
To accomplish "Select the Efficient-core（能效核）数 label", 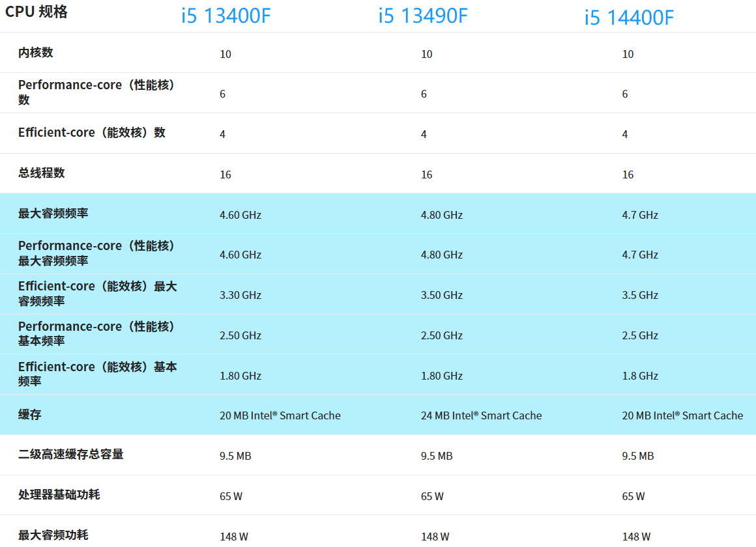I will (x=92, y=133).
